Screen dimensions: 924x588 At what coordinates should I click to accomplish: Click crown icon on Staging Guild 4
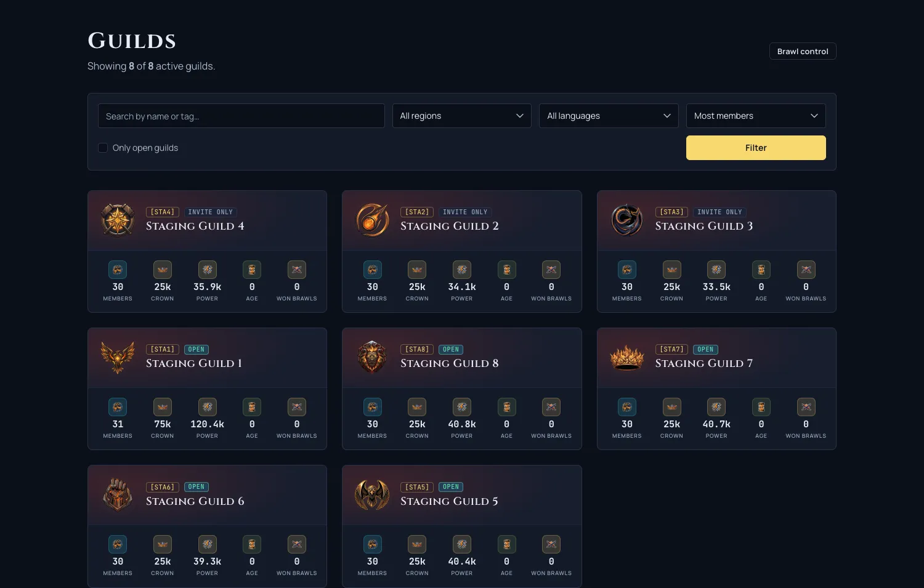tap(163, 270)
